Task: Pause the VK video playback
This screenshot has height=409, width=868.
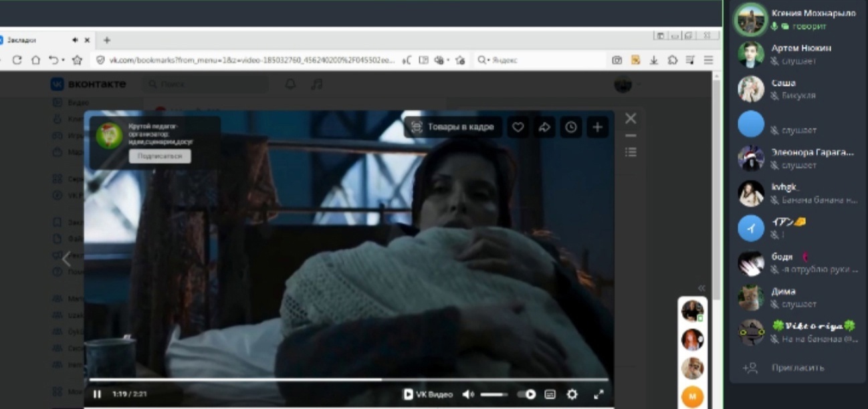Action: pos(98,394)
